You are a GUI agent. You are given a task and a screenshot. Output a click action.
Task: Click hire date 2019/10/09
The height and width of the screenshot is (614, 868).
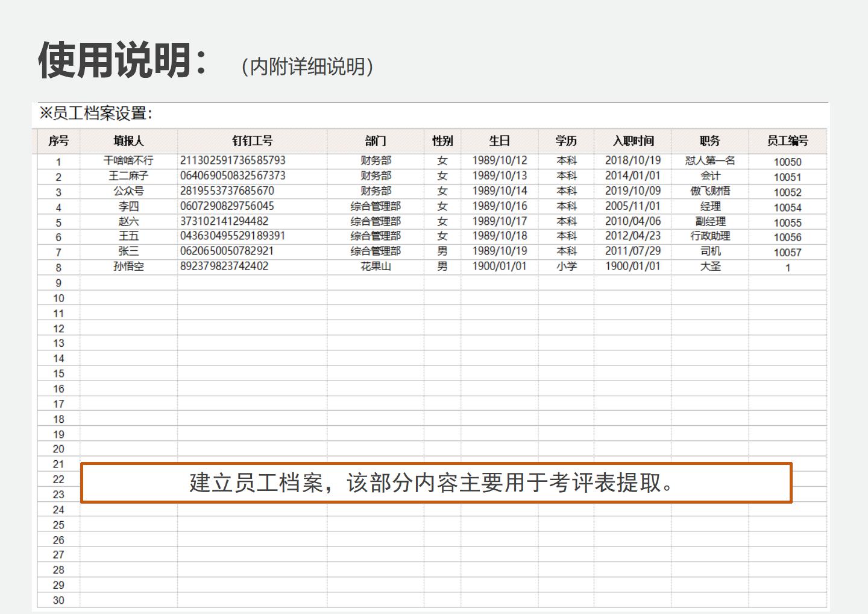click(x=633, y=191)
